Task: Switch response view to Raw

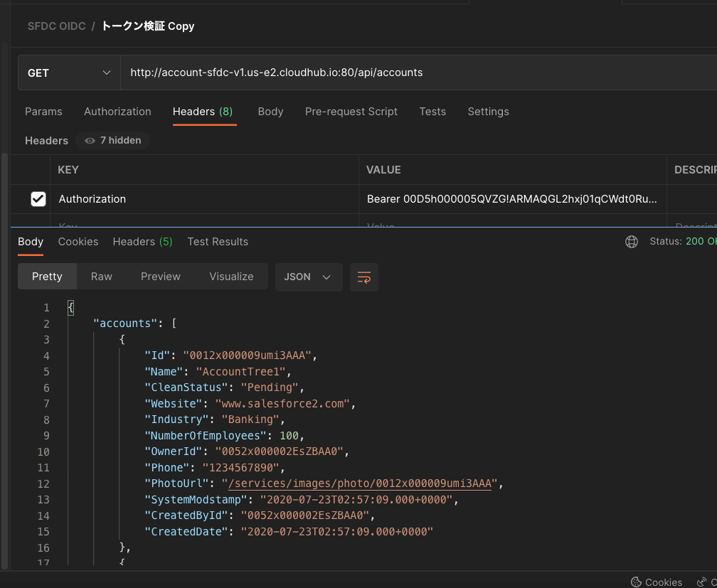Action: click(x=102, y=277)
